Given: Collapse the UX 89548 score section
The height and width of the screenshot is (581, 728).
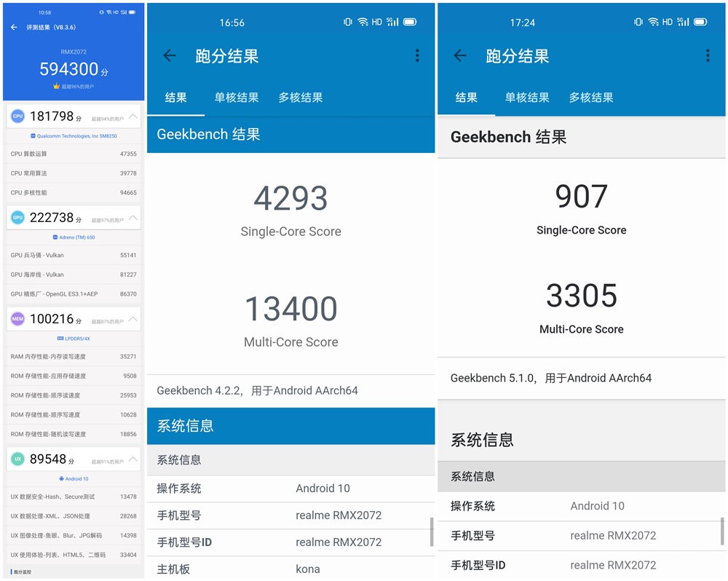Looking at the screenshot, I should click(132, 459).
